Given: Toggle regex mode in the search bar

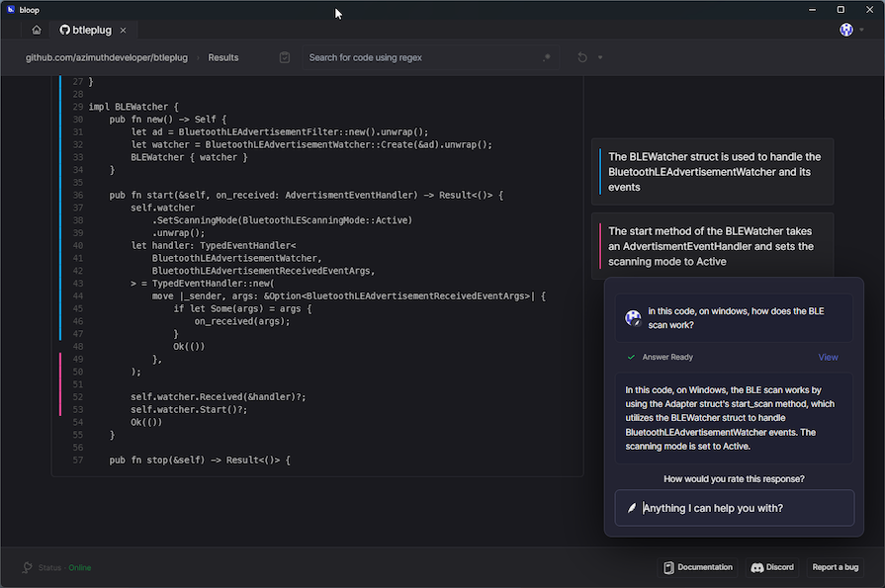Looking at the screenshot, I should (547, 57).
